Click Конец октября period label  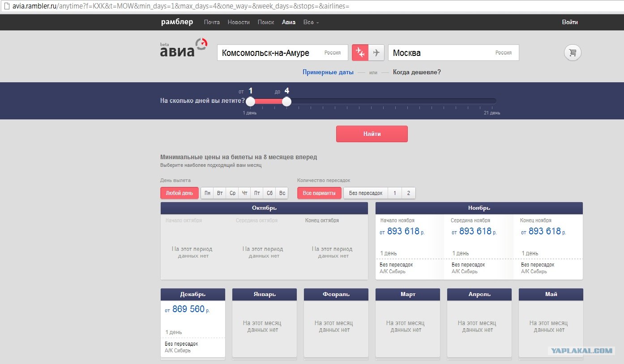point(322,220)
